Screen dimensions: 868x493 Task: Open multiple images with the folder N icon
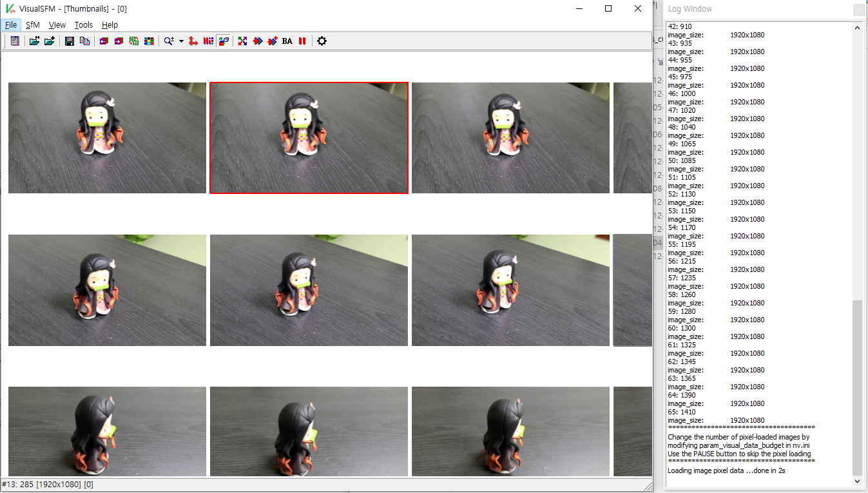34,41
